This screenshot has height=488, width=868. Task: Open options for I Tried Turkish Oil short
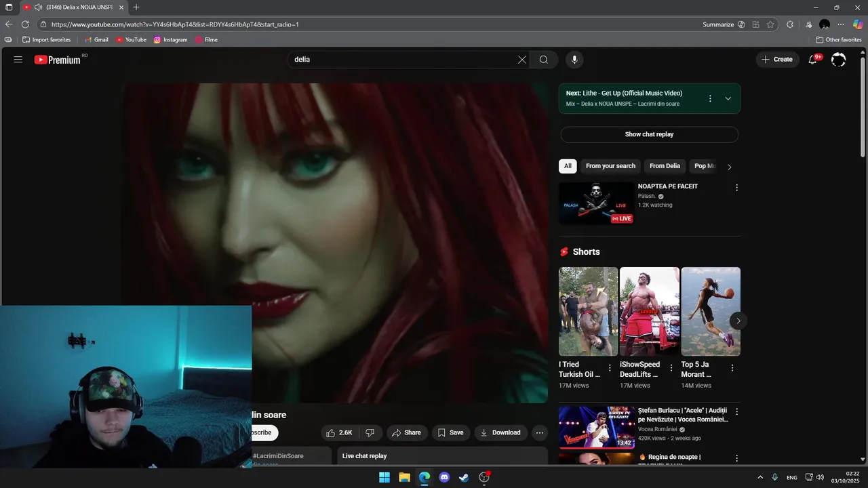click(x=609, y=368)
